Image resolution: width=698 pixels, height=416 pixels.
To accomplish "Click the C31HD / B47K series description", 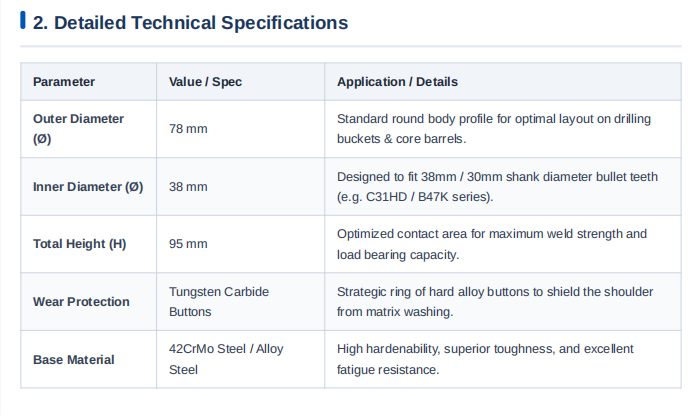I will 497,187.
